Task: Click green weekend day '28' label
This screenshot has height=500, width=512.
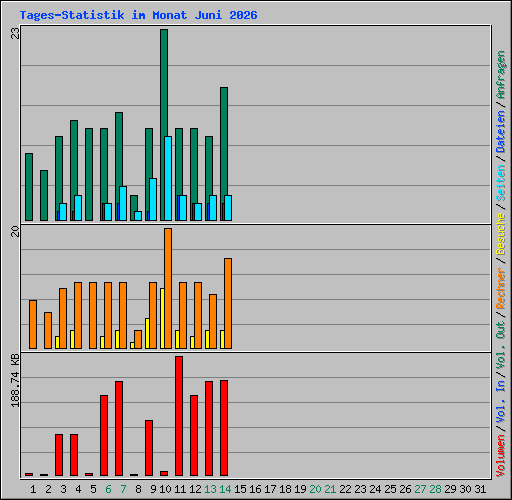Action: [435, 489]
